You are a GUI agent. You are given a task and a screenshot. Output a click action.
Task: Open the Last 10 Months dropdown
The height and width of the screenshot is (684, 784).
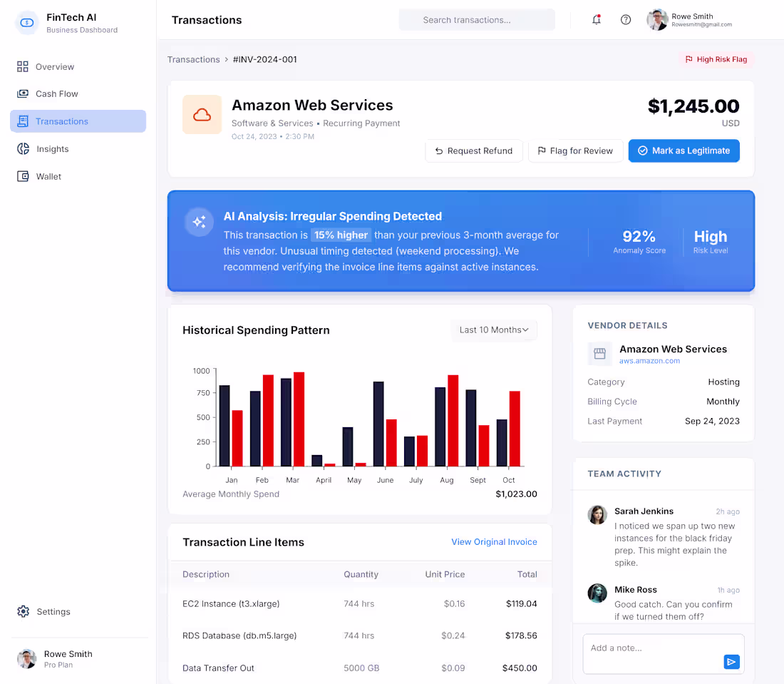click(x=494, y=330)
